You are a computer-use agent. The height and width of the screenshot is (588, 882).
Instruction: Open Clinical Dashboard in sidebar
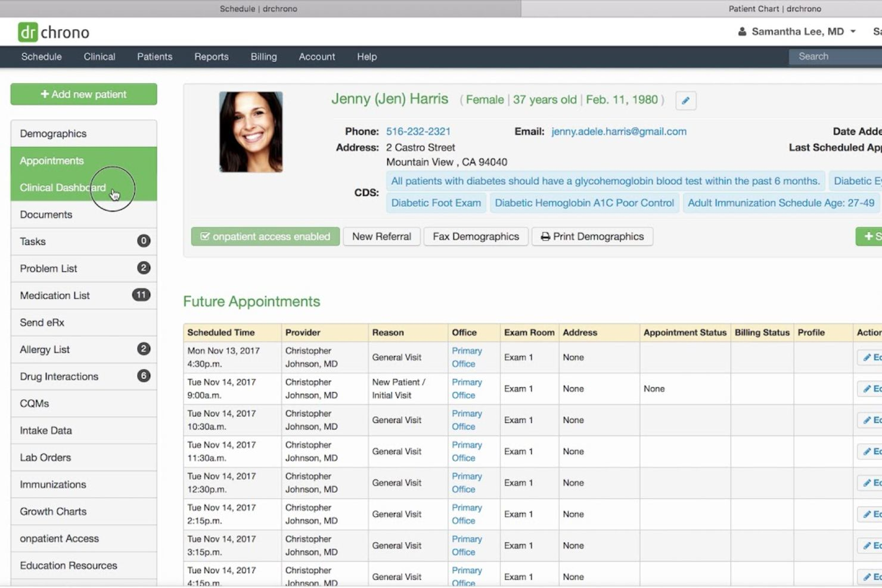(x=83, y=188)
